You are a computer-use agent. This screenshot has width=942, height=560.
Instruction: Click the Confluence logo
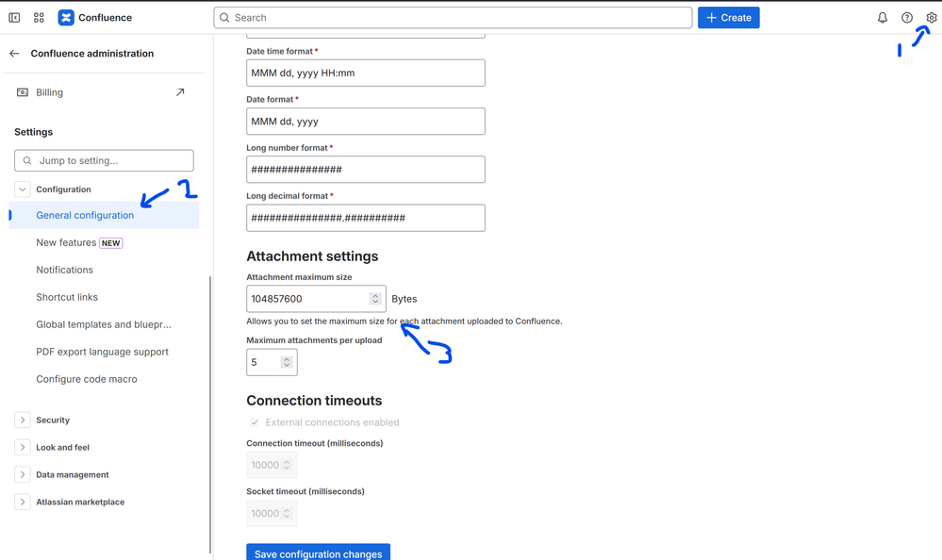(66, 17)
